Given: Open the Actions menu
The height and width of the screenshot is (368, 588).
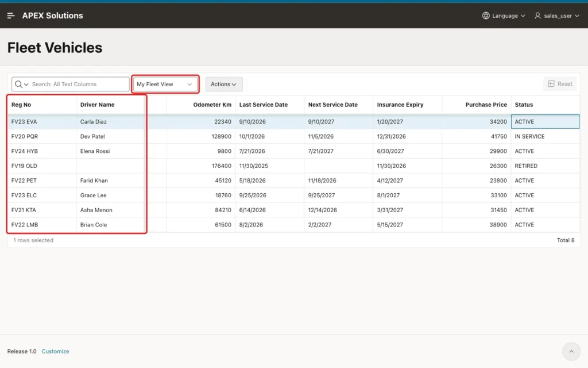Looking at the screenshot, I should [x=224, y=84].
